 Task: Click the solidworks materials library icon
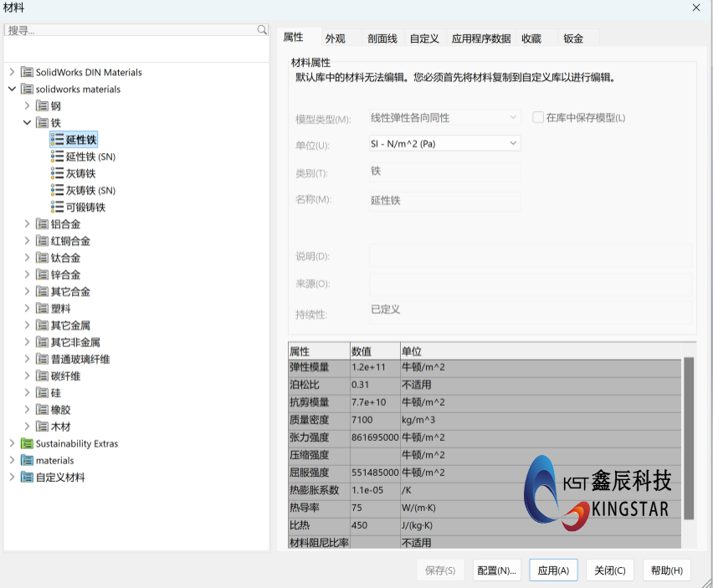click(27, 89)
